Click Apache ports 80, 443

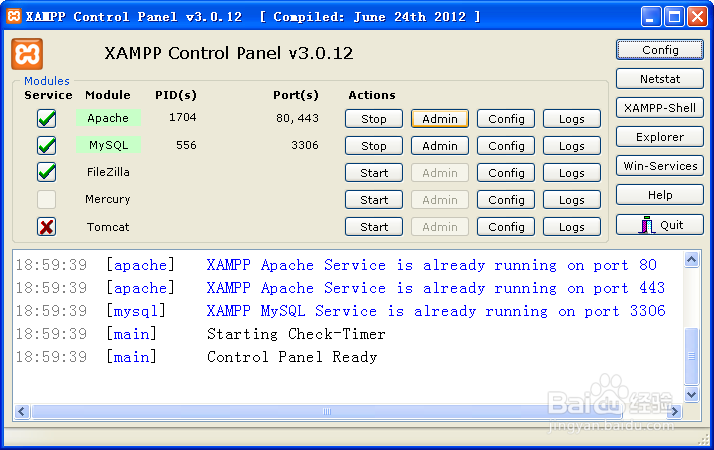tap(297, 118)
